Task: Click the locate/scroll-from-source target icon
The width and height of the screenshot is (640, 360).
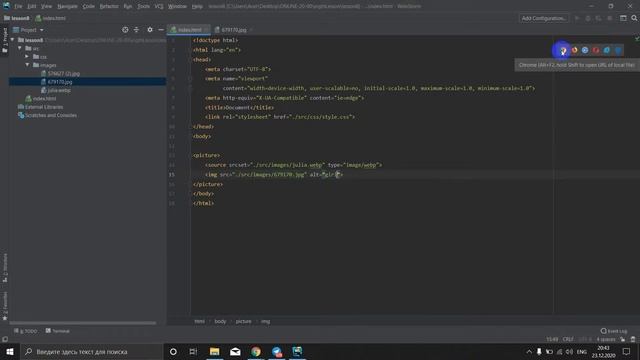Action: (125, 30)
